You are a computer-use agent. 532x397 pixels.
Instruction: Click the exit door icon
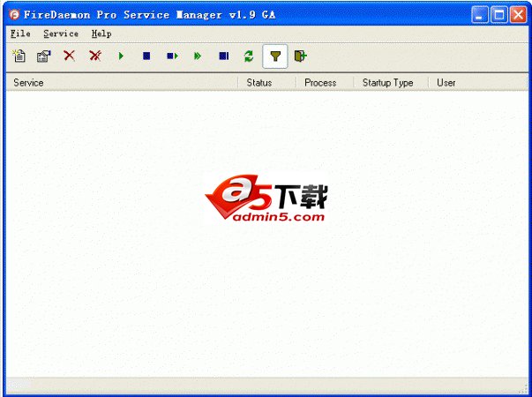click(301, 56)
